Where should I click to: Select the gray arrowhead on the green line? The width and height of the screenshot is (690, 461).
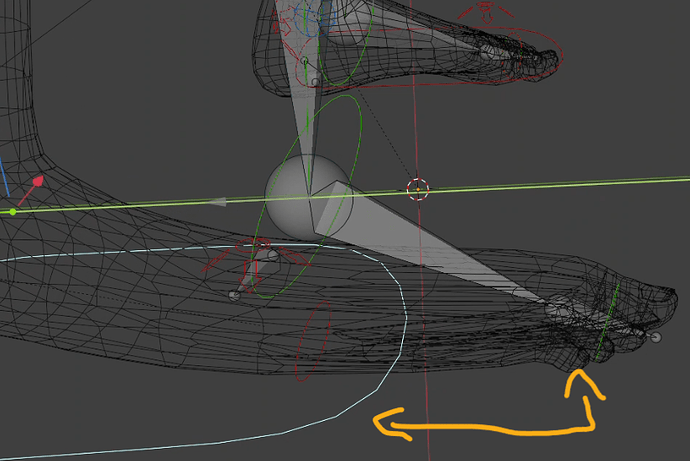coord(217,202)
